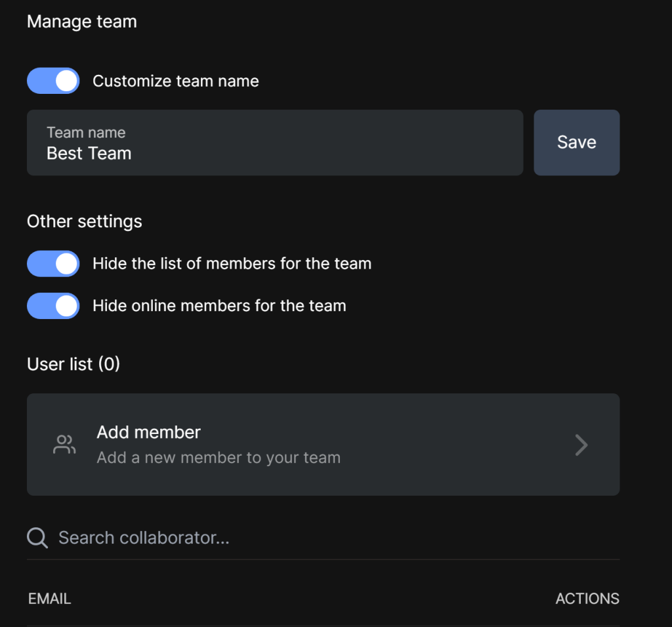Click the ACTIONS column header
The height and width of the screenshot is (627, 672).
pyautogui.click(x=587, y=599)
